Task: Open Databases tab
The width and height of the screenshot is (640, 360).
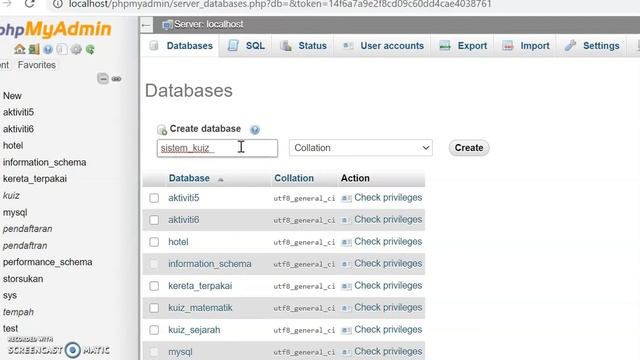Action: pyautogui.click(x=180, y=46)
